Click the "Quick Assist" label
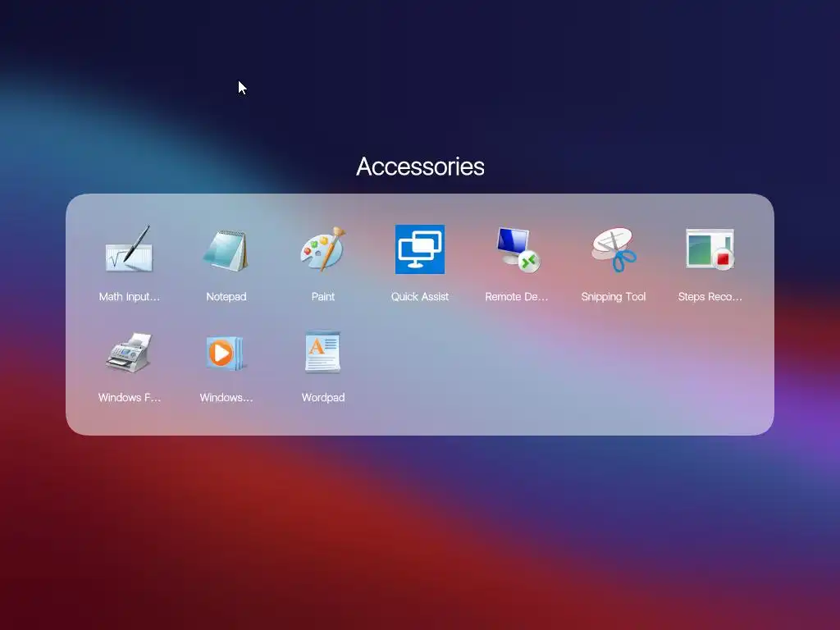 point(419,296)
